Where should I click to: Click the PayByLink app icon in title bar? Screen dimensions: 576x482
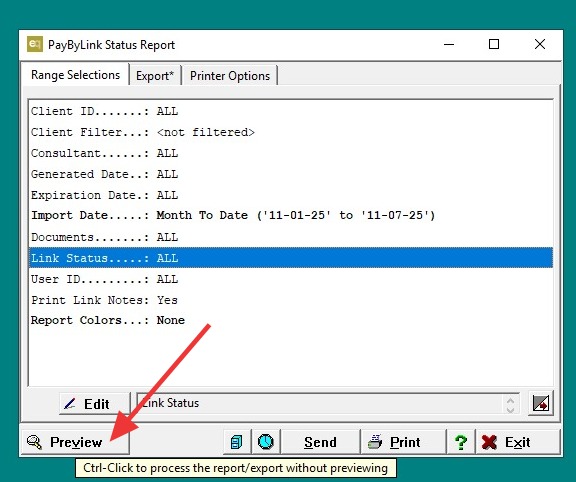35,44
